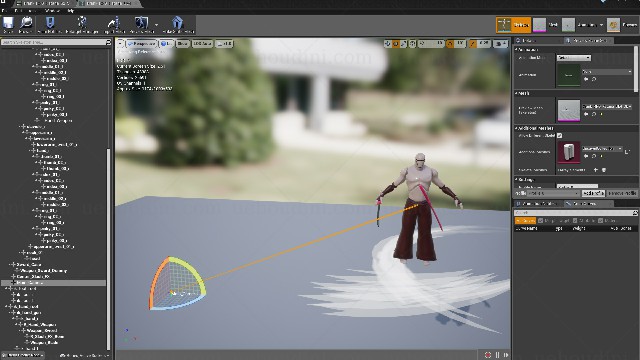Screen dimensions: 640x360
Task: Click the Browse magnifier toolbar icon
Action: pyautogui.click(x=26, y=23)
